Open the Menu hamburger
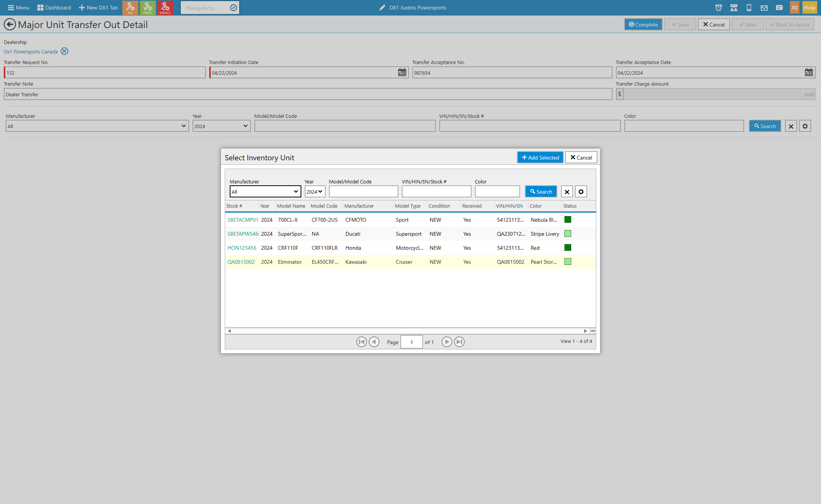Image resolution: width=821 pixels, height=504 pixels. (x=19, y=8)
